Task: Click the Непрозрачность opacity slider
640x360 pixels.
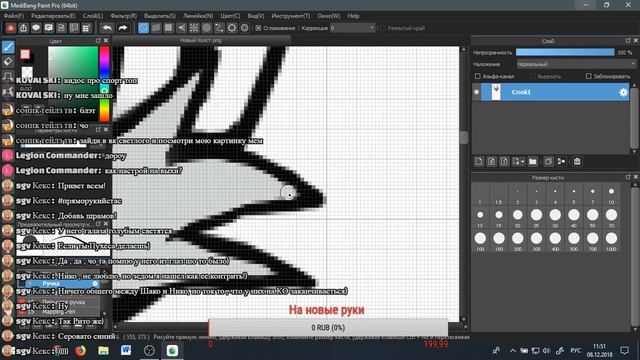Action: pos(565,52)
